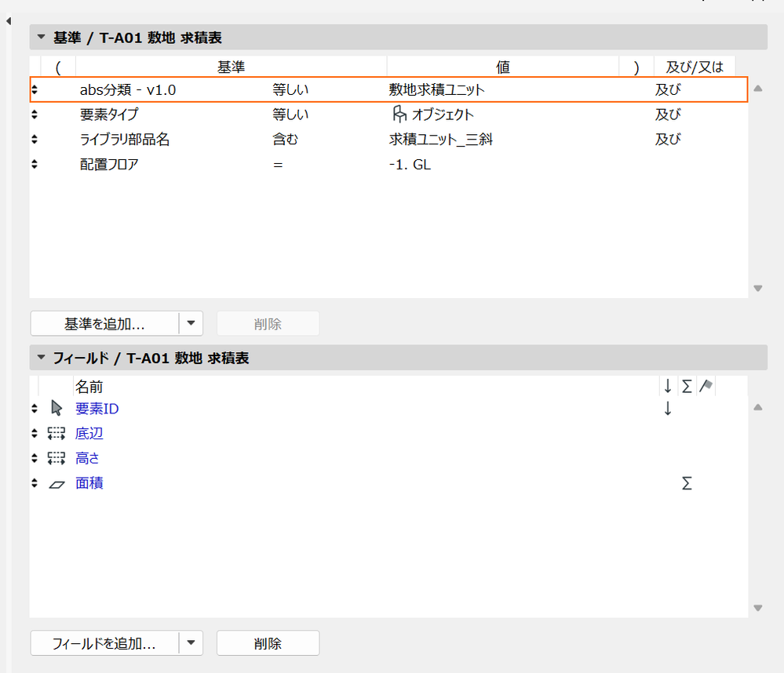This screenshot has width=784, height=673.
Task: Click the 及び/又は column header
Action: [x=695, y=67]
